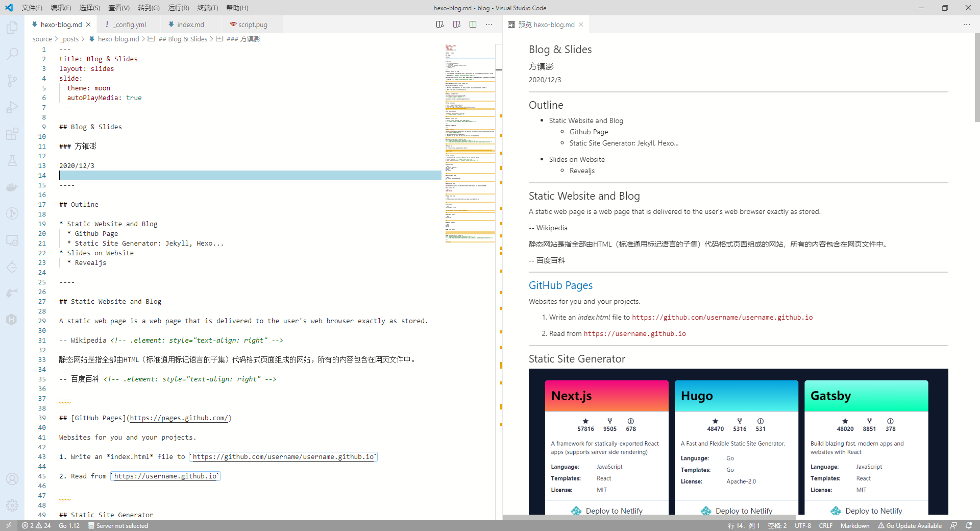Open the Accounts icon in activity bar
Image resolution: width=980 pixels, height=531 pixels.
12,479
